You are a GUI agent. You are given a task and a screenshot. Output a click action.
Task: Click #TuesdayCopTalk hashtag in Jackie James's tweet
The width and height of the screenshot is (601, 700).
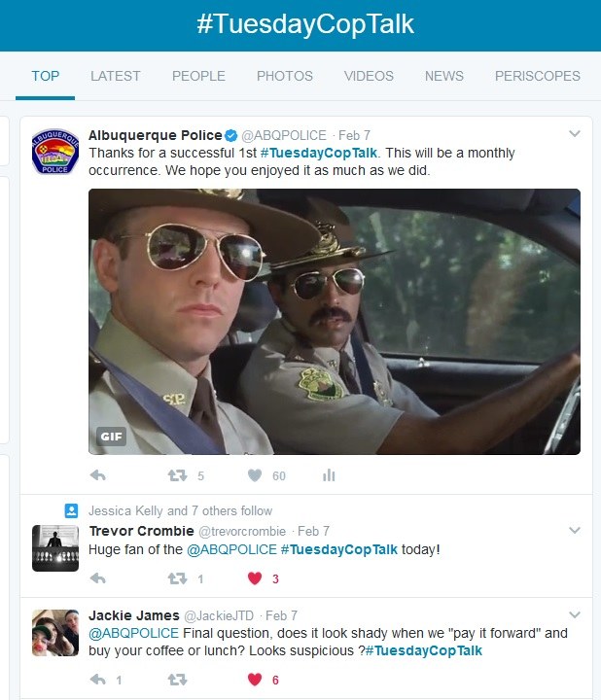(424, 650)
